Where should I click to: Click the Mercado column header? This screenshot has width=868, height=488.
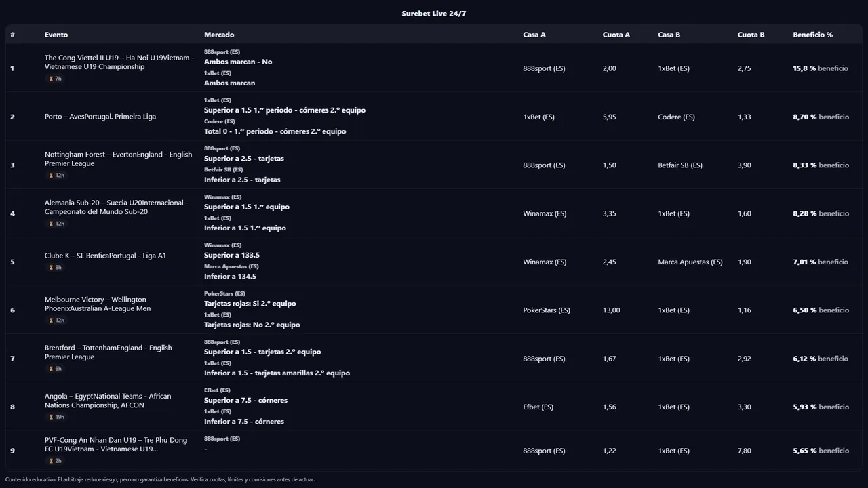pyautogui.click(x=219, y=35)
